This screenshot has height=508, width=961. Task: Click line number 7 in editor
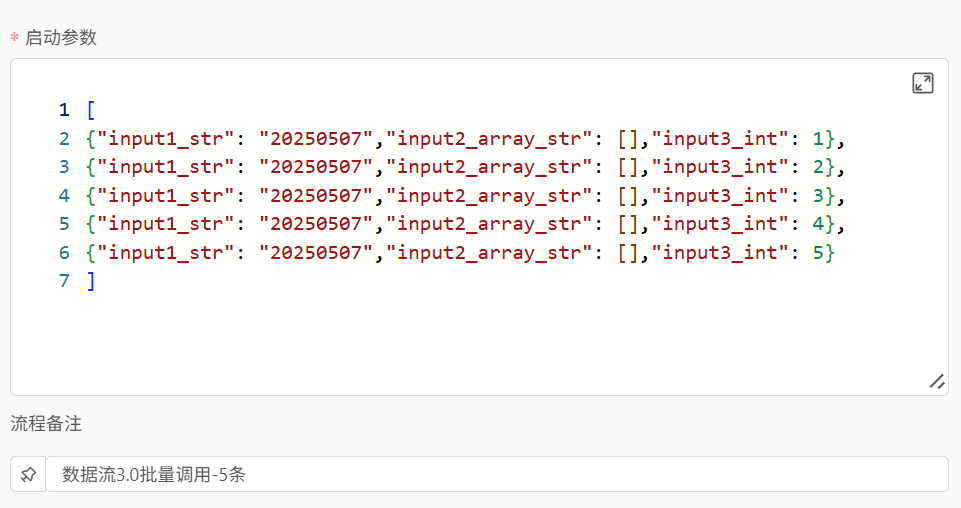point(64,281)
